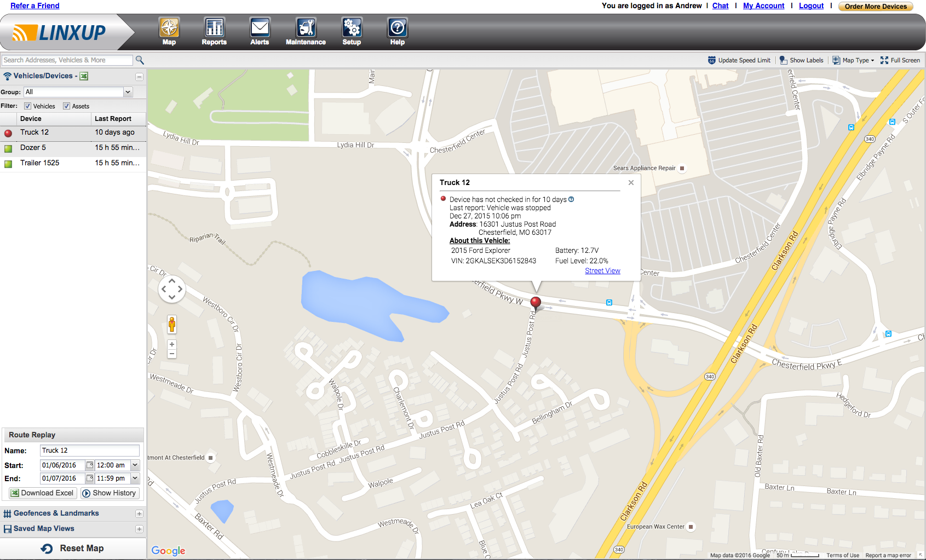Export vehicles list via Excel icon
The height and width of the screenshot is (560, 926).
(84, 76)
